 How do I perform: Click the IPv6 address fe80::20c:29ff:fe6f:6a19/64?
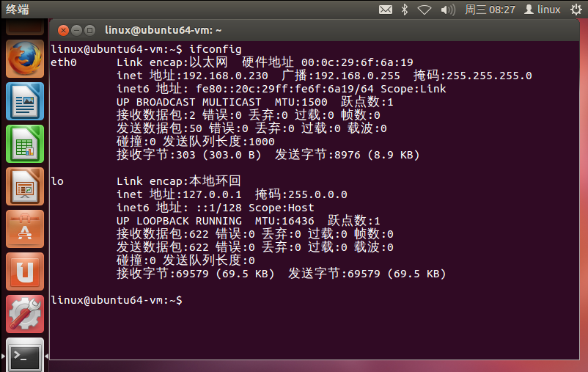[284, 89]
